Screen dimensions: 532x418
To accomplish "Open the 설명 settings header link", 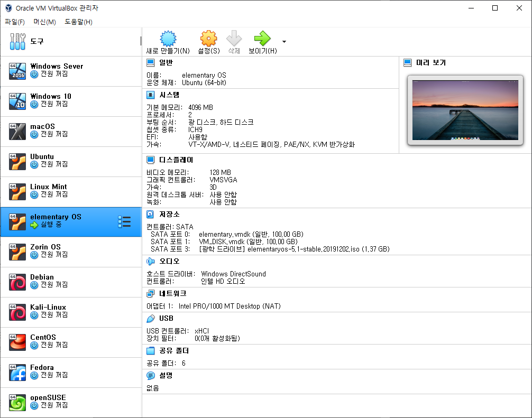I will [x=166, y=376].
